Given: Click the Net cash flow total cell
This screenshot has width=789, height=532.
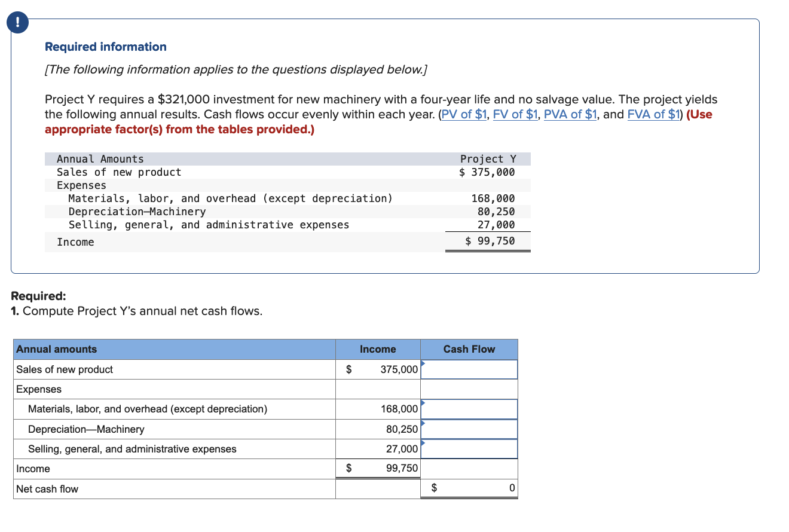Looking at the screenshot, I should tap(469, 488).
